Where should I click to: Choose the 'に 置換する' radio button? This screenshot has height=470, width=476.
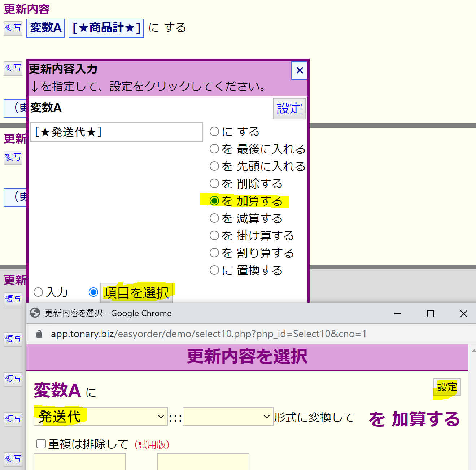coord(214,270)
